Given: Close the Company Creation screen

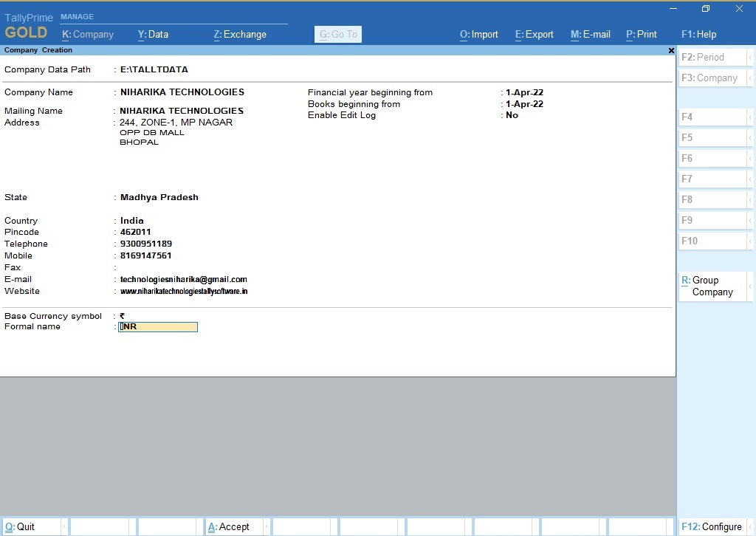Looking at the screenshot, I should 671,50.
